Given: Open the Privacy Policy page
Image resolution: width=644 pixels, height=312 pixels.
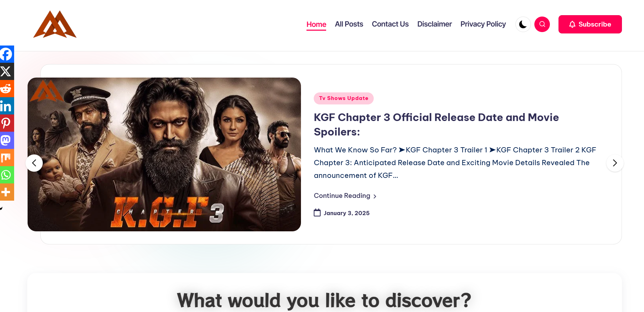Looking at the screenshot, I should pyautogui.click(x=483, y=24).
